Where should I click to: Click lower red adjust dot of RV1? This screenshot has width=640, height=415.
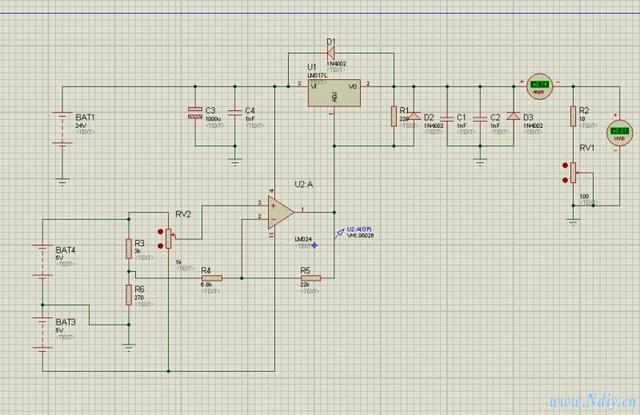pyautogui.click(x=565, y=180)
